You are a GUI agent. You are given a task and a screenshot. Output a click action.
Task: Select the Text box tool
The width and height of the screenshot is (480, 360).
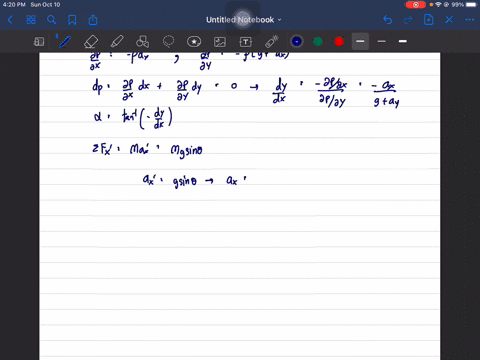click(x=246, y=42)
